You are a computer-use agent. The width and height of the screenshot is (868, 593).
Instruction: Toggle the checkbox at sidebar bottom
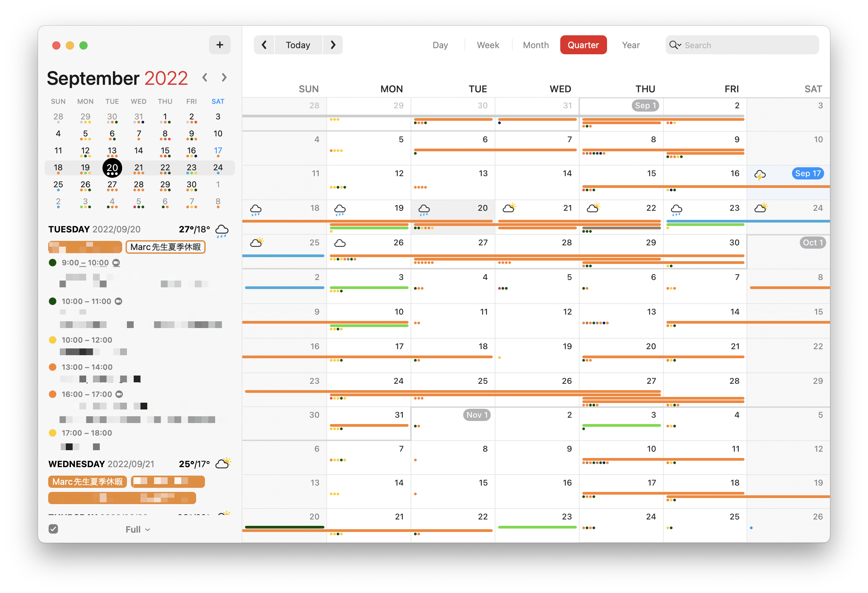point(53,529)
